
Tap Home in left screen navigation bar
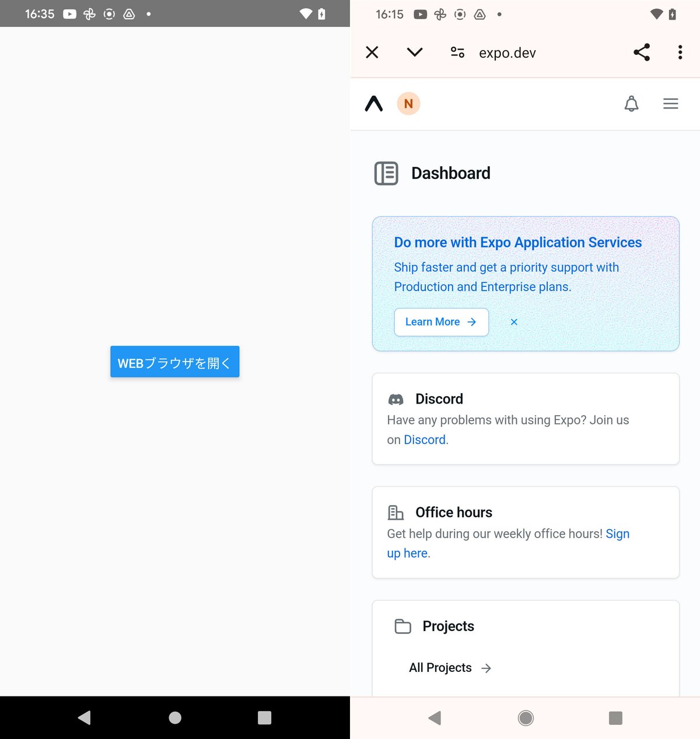[175, 717]
